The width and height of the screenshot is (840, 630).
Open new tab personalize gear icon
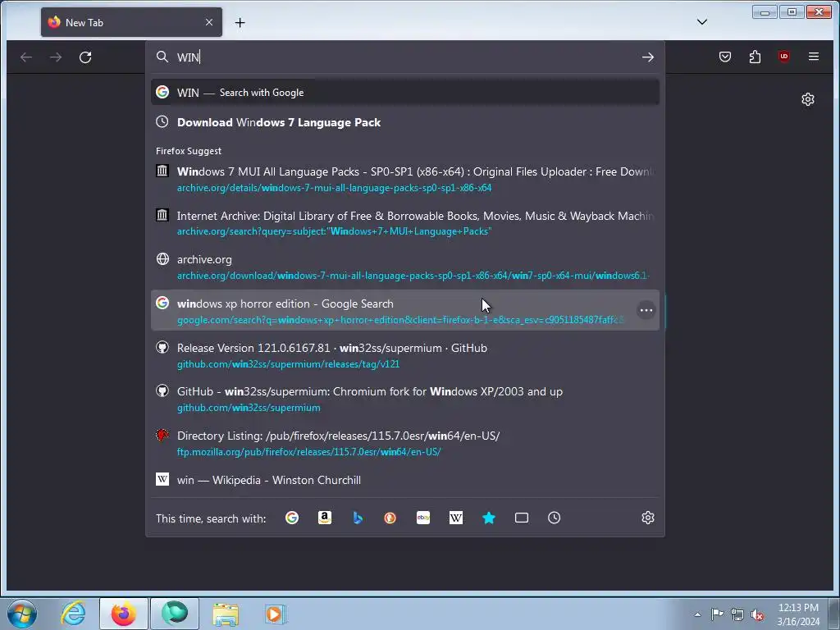click(x=808, y=99)
